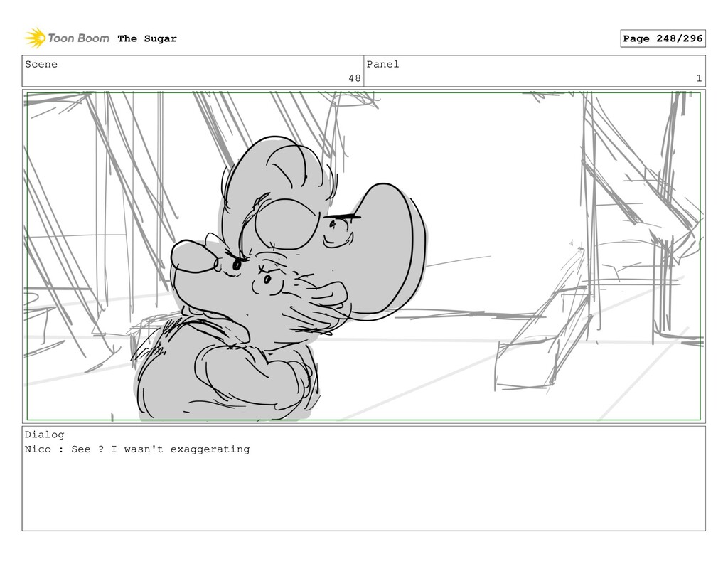Click the "Page 248/296" page indicator
The width and height of the screenshot is (728, 564).
[663, 38]
